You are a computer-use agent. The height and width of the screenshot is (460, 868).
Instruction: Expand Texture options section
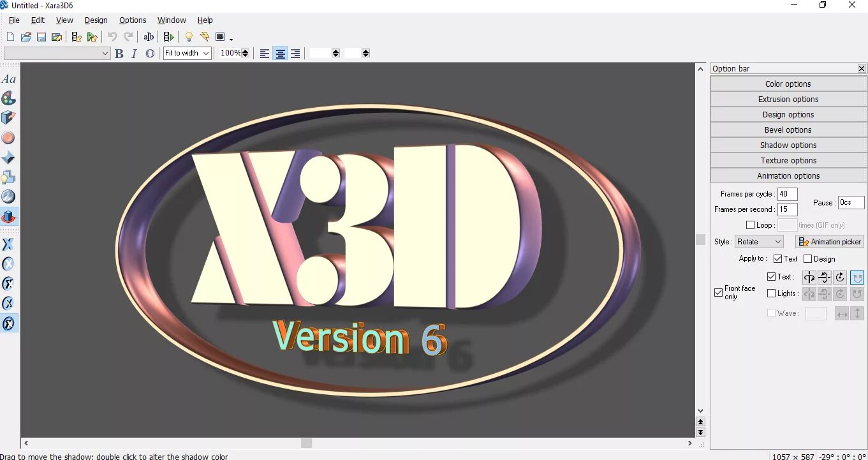788,161
